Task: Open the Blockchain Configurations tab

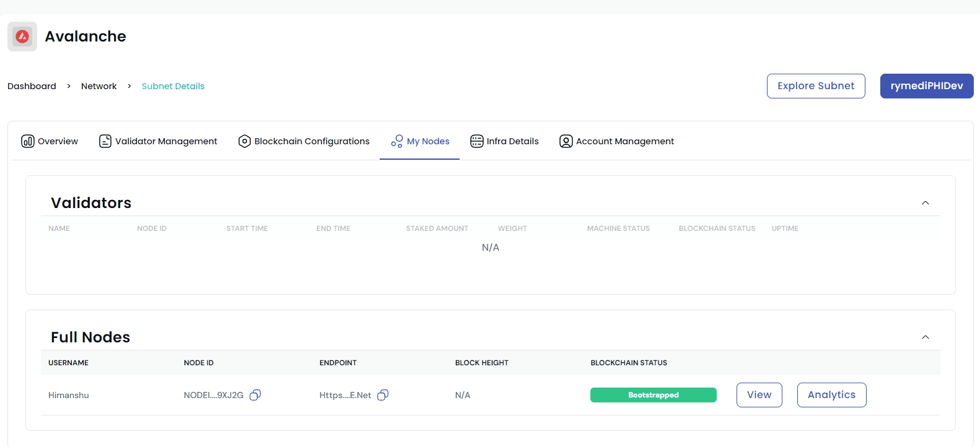Action: (304, 141)
